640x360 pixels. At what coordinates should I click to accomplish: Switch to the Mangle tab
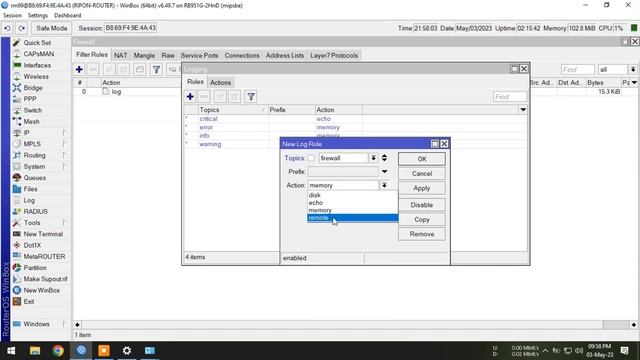144,56
